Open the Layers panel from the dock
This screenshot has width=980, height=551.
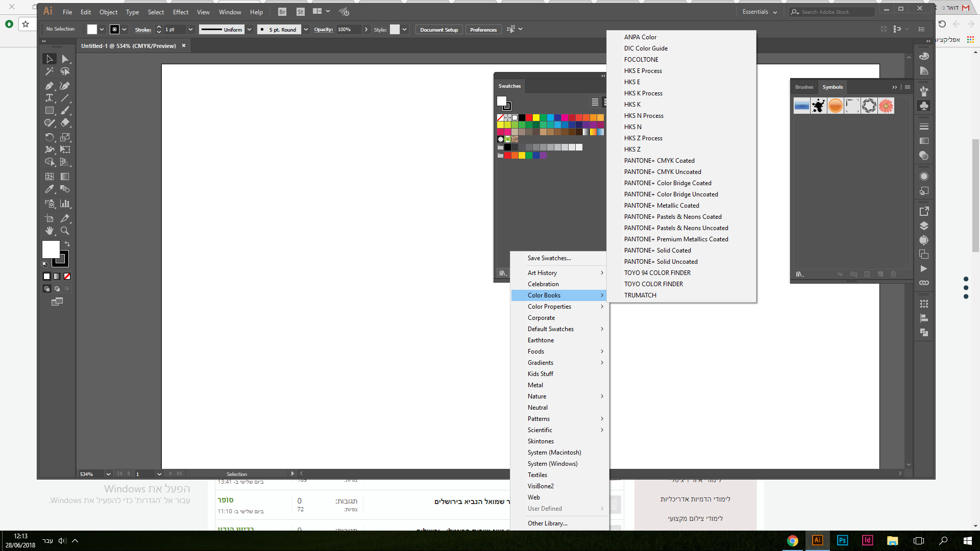(924, 226)
